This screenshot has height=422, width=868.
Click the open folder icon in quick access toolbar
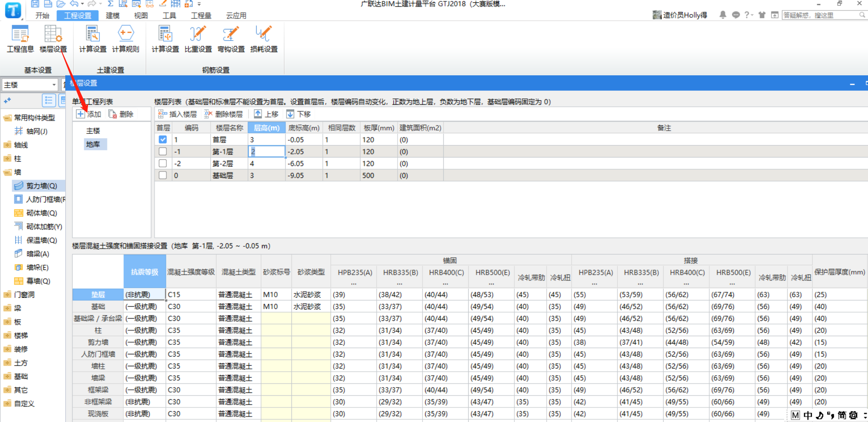(x=61, y=4)
